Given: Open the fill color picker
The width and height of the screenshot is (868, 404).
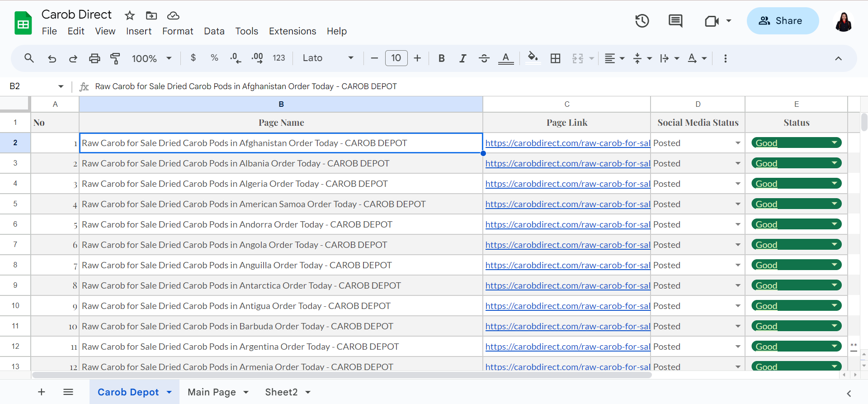Looking at the screenshot, I should coord(533,58).
